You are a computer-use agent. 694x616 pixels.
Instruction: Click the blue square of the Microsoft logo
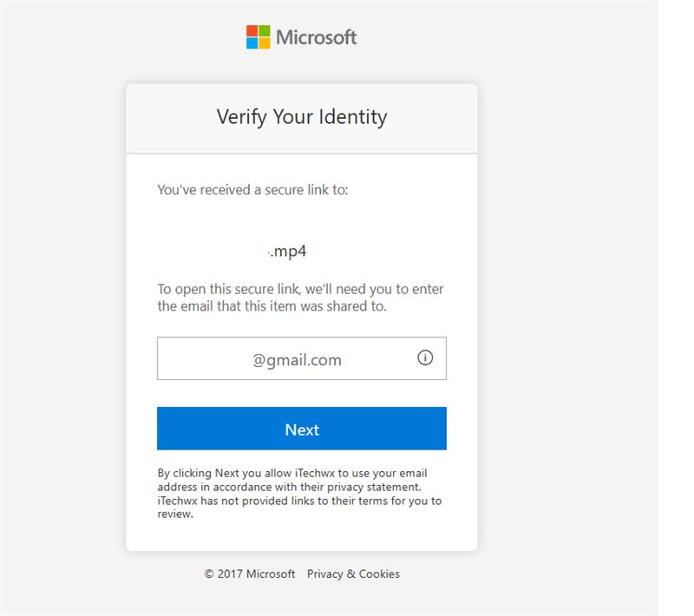tap(252, 42)
